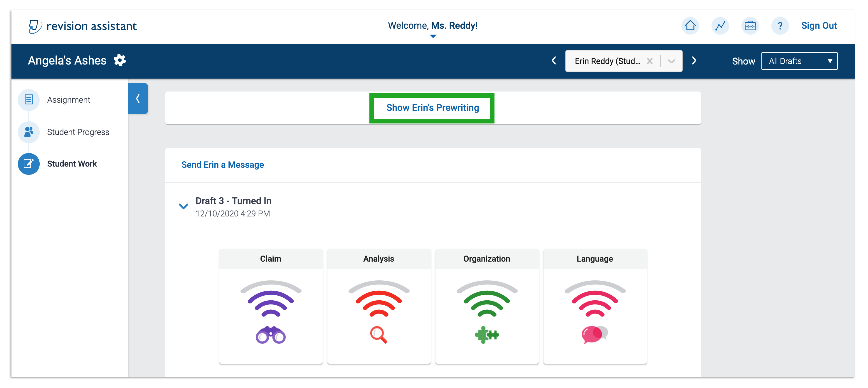
Task: Click the purple Claim signal meter
Action: point(270,299)
